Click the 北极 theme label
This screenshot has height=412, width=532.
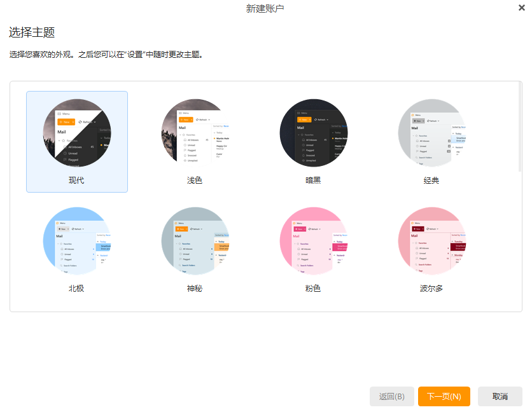tap(76, 289)
